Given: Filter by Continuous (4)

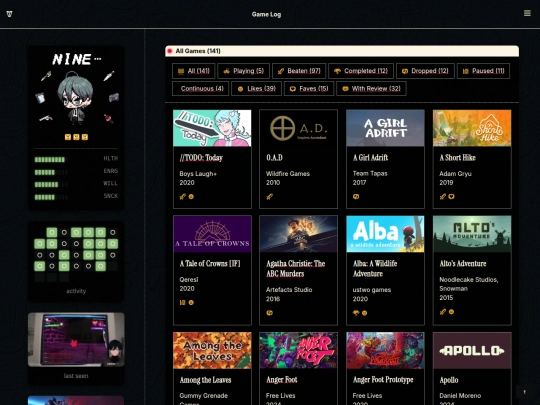Looking at the screenshot, I should [x=200, y=89].
